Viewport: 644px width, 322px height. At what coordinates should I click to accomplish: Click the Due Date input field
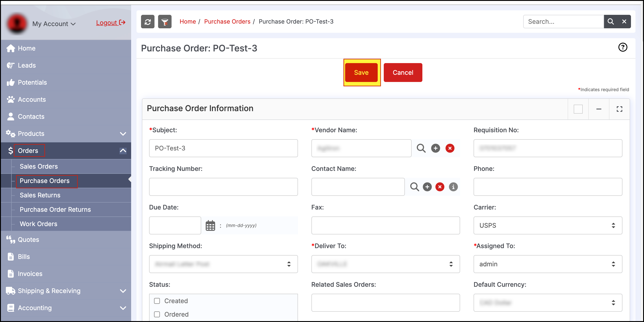coord(175,225)
